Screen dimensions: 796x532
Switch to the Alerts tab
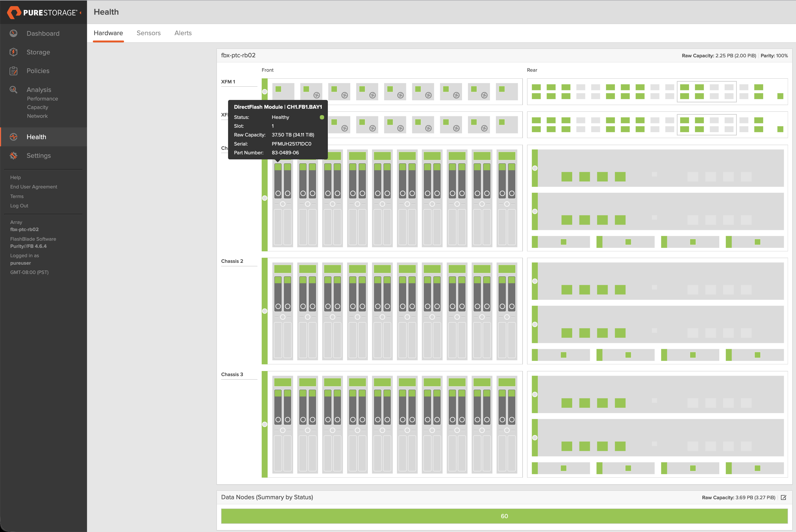pyautogui.click(x=183, y=33)
